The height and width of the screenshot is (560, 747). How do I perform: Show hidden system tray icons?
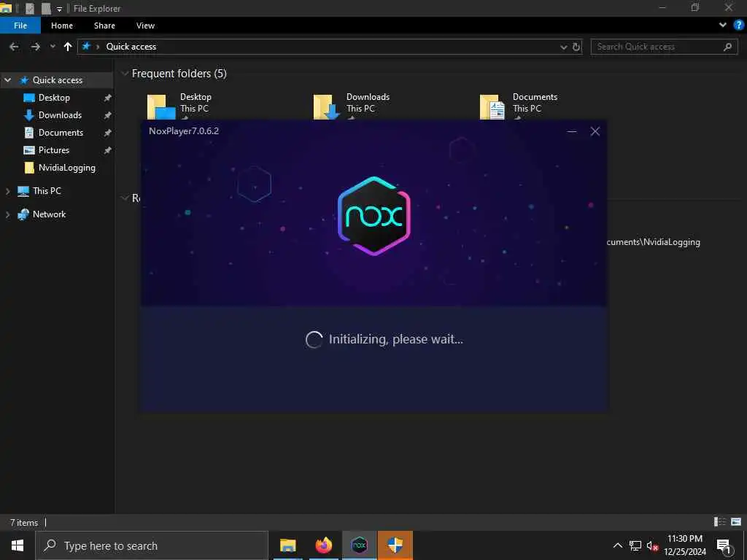(x=617, y=545)
